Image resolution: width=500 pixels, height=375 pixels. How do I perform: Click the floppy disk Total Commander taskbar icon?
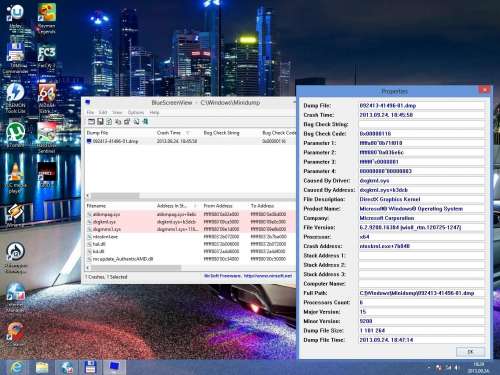coord(90,367)
